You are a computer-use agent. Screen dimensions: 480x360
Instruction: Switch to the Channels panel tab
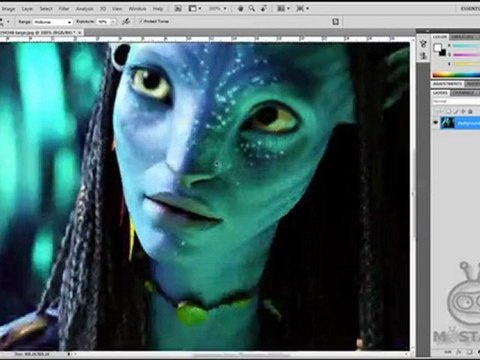[463, 93]
